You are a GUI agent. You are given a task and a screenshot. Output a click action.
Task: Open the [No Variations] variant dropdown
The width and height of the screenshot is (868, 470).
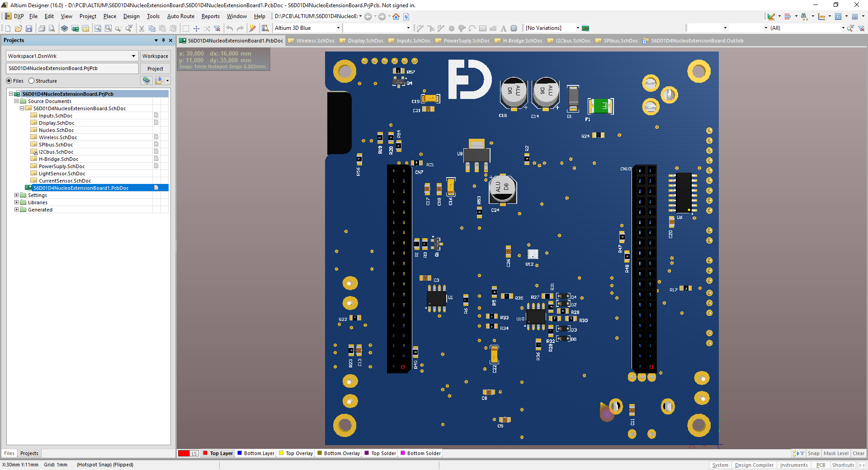coord(578,28)
